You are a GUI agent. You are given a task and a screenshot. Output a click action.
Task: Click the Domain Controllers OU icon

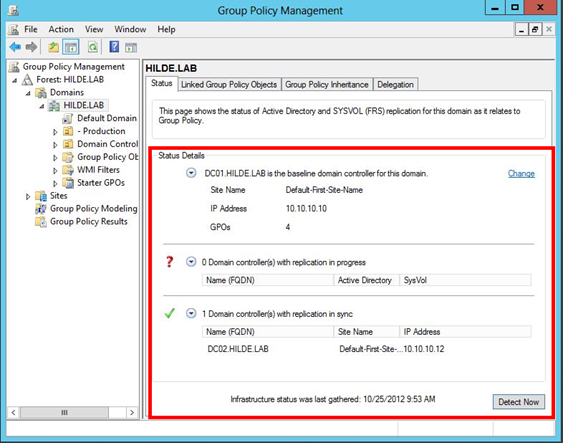[x=68, y=144]
